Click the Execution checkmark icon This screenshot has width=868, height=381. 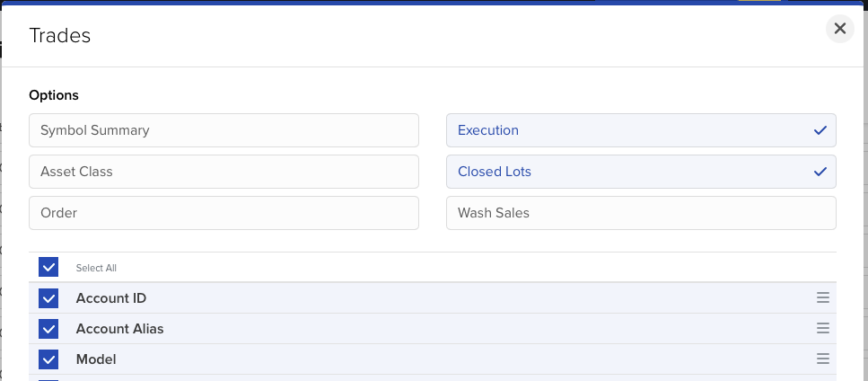pos(820,130)
